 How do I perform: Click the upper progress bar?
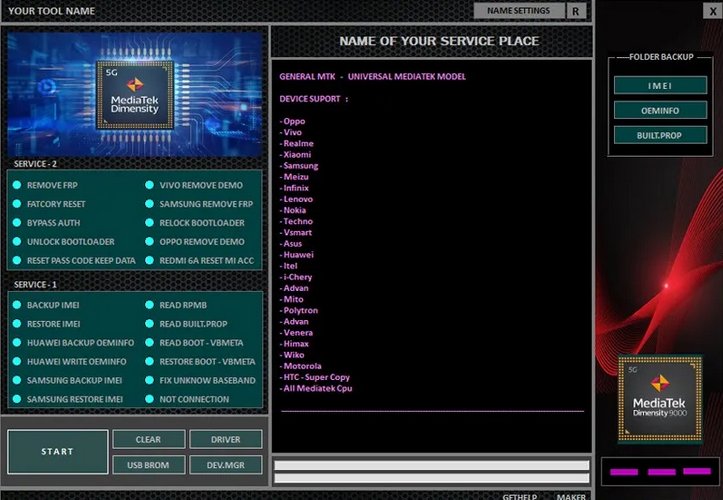pos(432,465)
